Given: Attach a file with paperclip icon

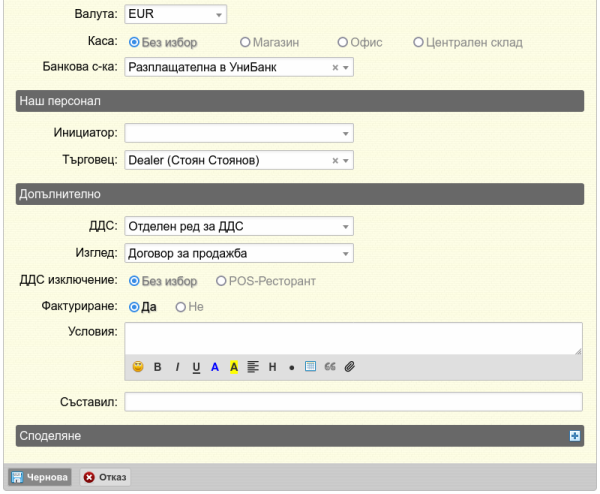Looking at the screenshot, I should pyautogui.click(x=349, y=367).
